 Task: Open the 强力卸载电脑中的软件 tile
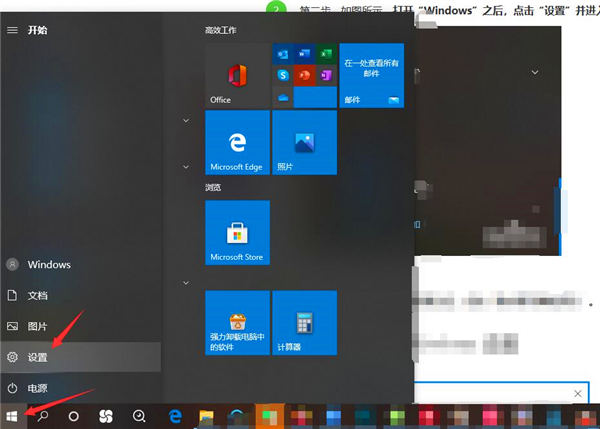click(x=237, y=323)
